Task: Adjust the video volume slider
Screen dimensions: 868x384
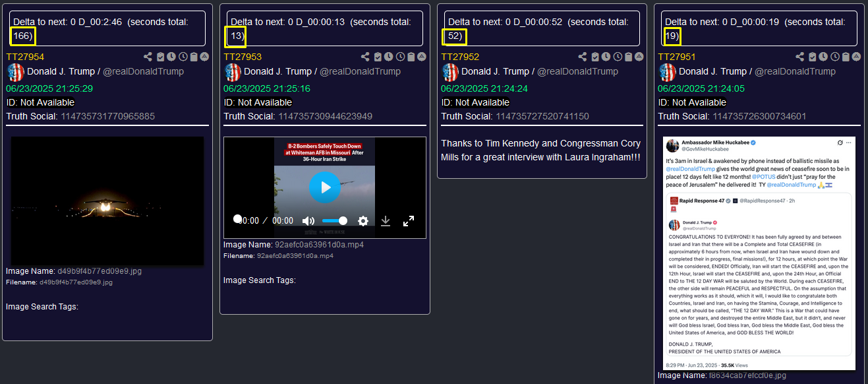Action: click(335, 221)
